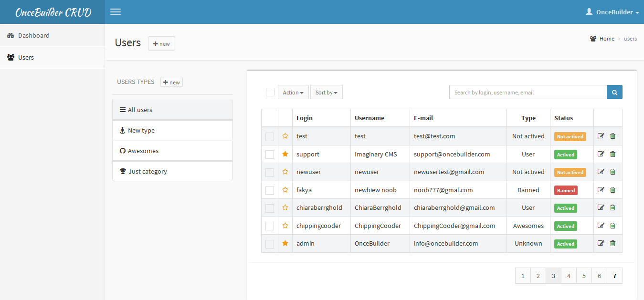Star the chiaraberrghold row
Image resolution: width=644 pixels, height=300 pixels.
tap(285, 207)
